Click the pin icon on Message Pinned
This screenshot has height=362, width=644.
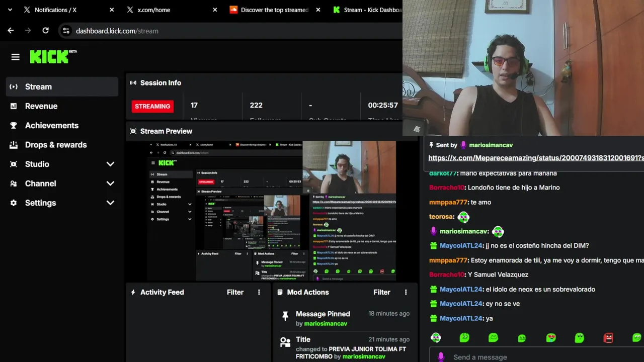coord(285,316)
